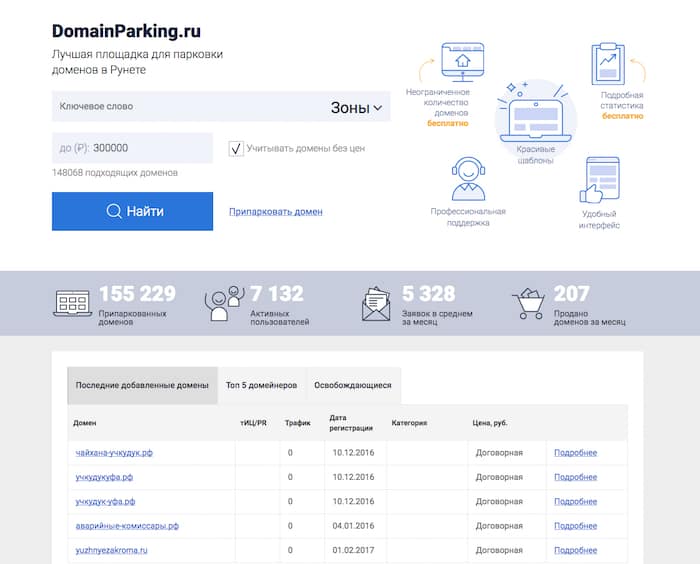Image resolution: width=700 pixels, height=564 pixels.
Task: Click the unlimited domains house icon
Action: (x=463, y=62)
